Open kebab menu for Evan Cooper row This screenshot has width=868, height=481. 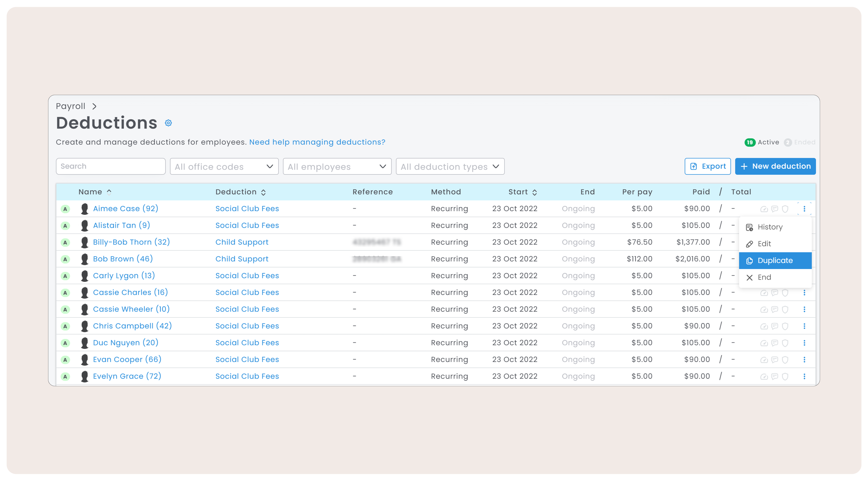[804, 359]
